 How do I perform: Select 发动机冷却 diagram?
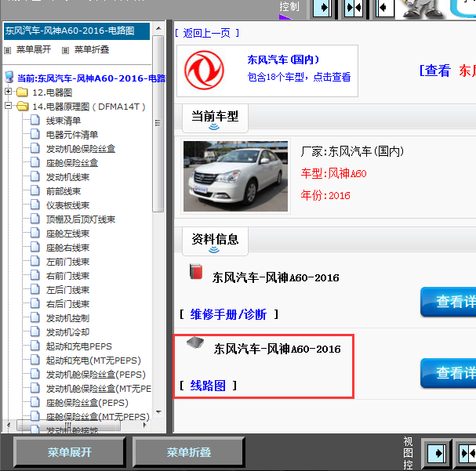[x=67, y=332]
